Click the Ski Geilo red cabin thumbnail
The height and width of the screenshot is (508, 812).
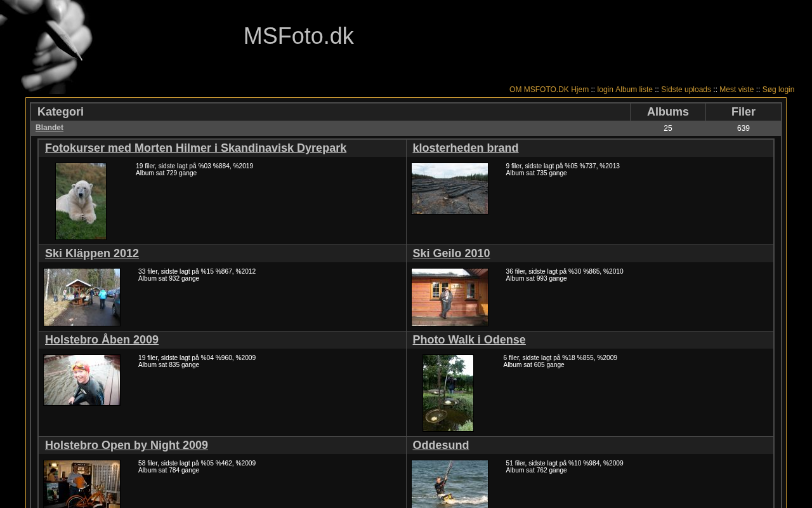coord(450,297)
